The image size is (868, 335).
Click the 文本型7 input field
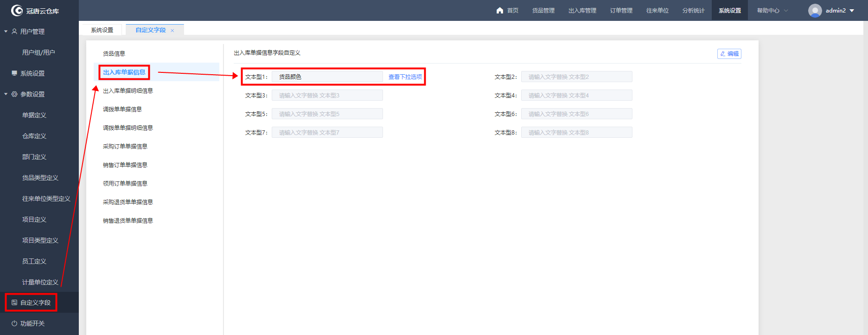click(327, 133)
